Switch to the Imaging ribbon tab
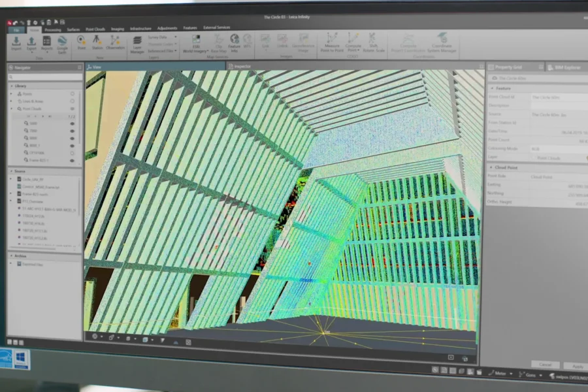 coord(118,29)
